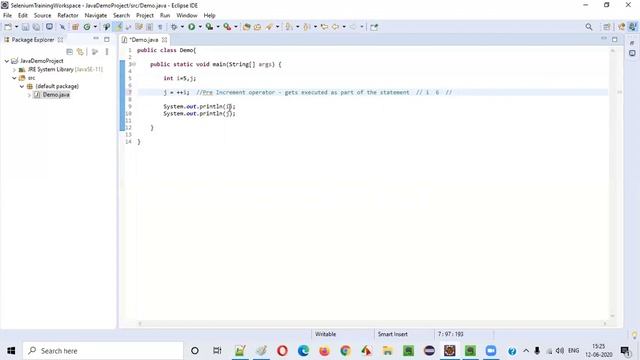
Task: Collapse the JavaDemoProject tree node
Action: point(7,61)
